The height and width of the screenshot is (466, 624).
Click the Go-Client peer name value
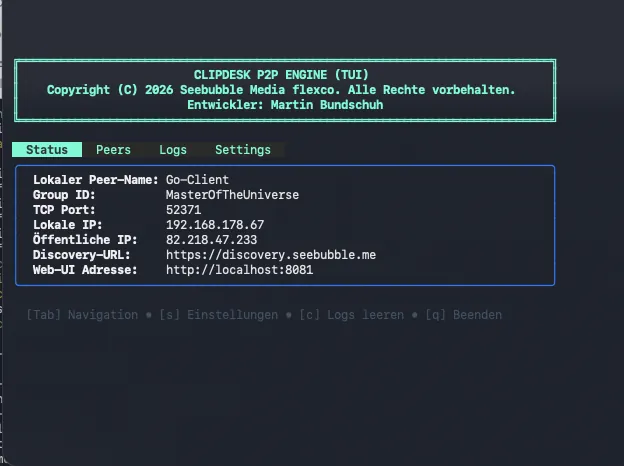[x=197, y=180]
